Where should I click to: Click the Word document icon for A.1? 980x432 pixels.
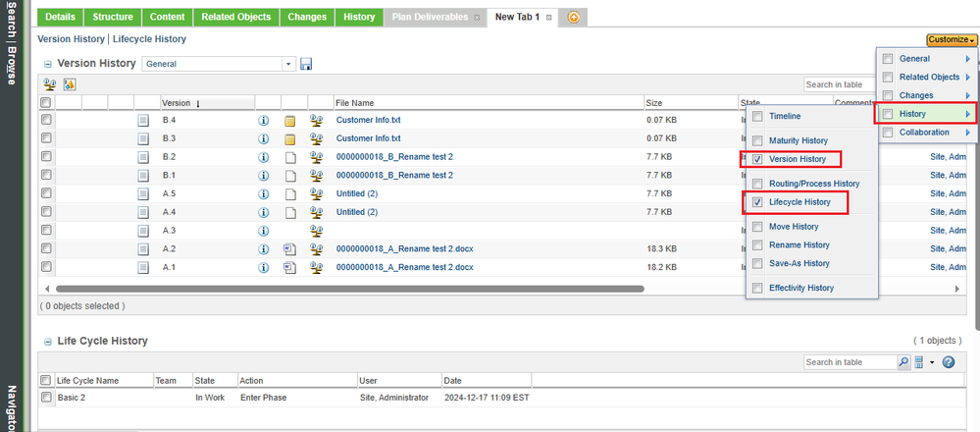[289, 268]
